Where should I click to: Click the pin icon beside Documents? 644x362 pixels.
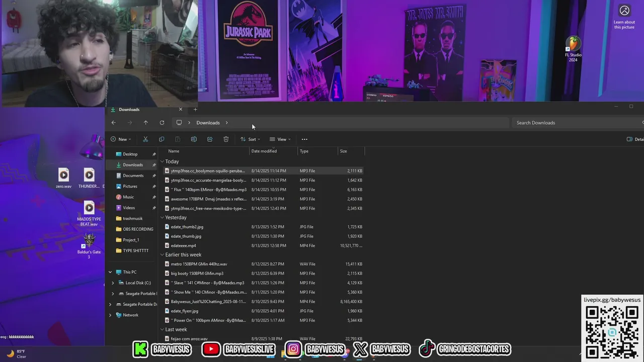(154, 175)
